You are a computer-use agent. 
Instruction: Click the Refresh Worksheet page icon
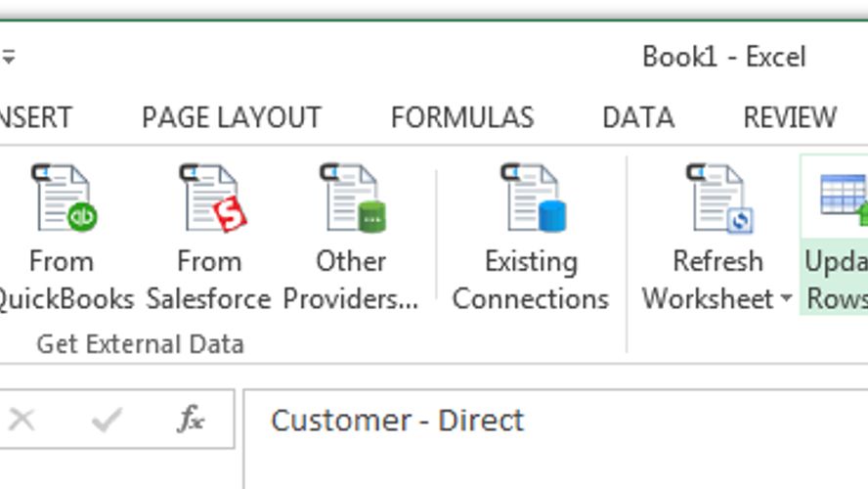click(x=717, y=200)
